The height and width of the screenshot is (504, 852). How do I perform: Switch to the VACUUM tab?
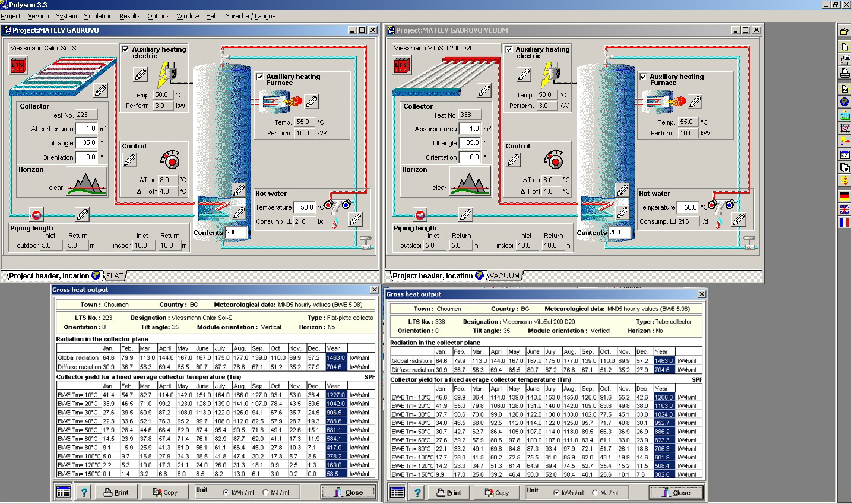coord(504,275)
